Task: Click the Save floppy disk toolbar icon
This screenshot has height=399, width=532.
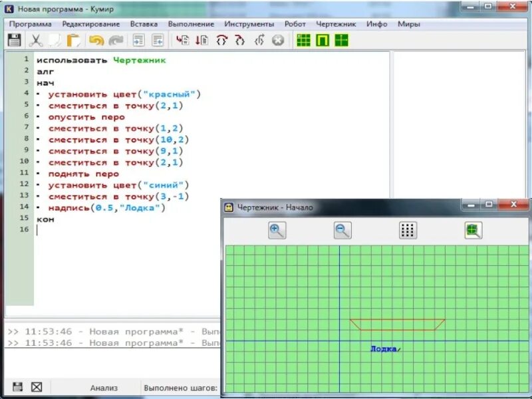Action: pyautogui.click(x=14, y=41)
